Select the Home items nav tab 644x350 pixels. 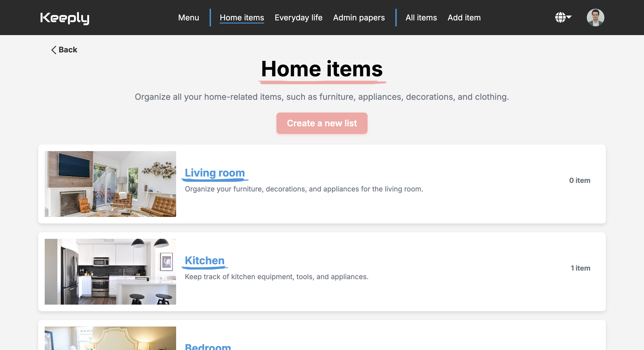[241, 18]
